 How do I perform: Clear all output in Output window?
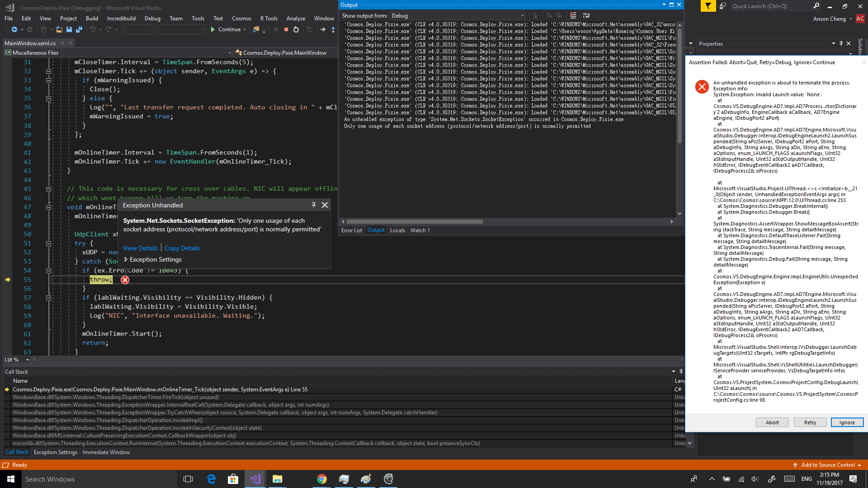(x=573, y=16)
